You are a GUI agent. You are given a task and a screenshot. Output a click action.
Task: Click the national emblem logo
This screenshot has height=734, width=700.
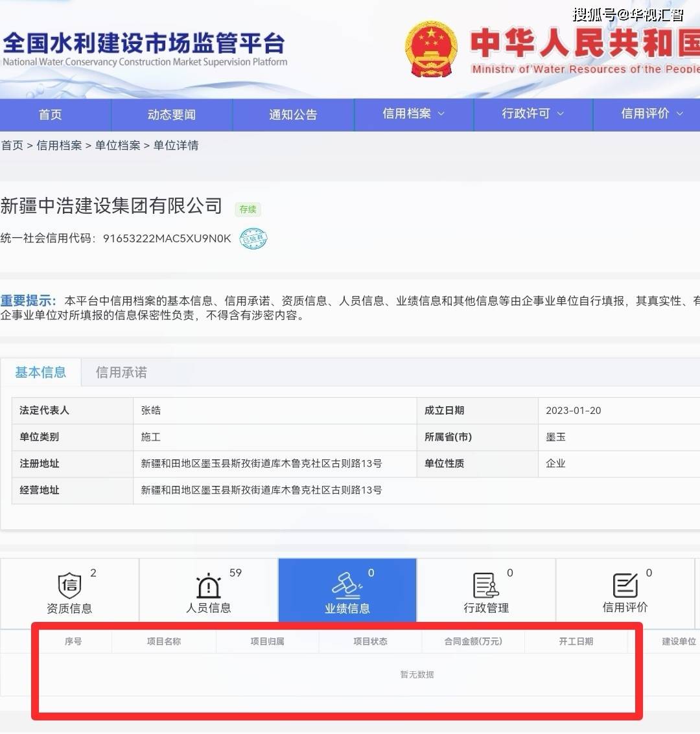431,49
